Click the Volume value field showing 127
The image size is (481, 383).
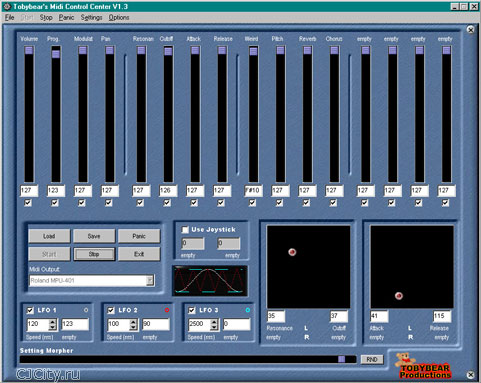29,191
